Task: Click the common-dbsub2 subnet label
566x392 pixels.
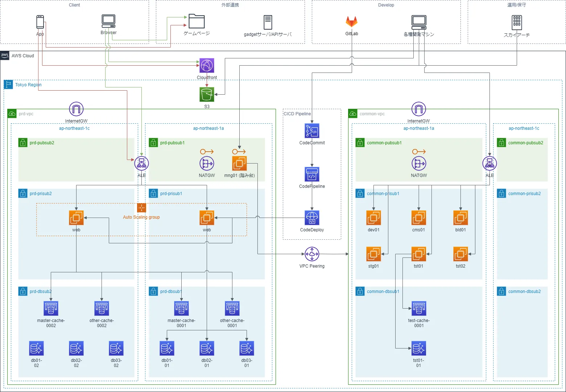Action: (x=524, y=292)
